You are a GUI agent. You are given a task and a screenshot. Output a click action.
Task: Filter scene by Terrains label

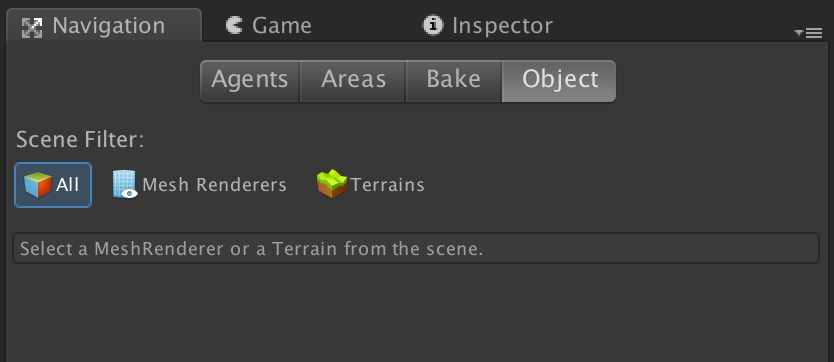(x=387, y=185)
